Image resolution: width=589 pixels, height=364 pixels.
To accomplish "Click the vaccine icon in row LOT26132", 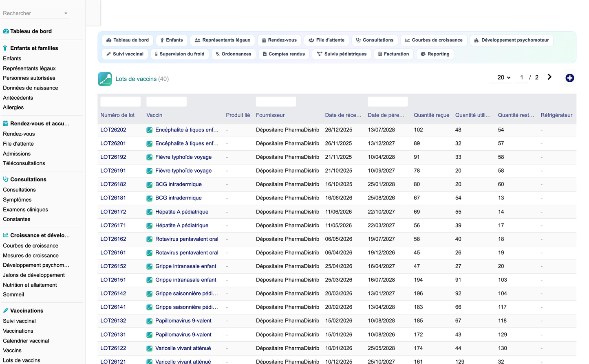I will coord(150,321).
